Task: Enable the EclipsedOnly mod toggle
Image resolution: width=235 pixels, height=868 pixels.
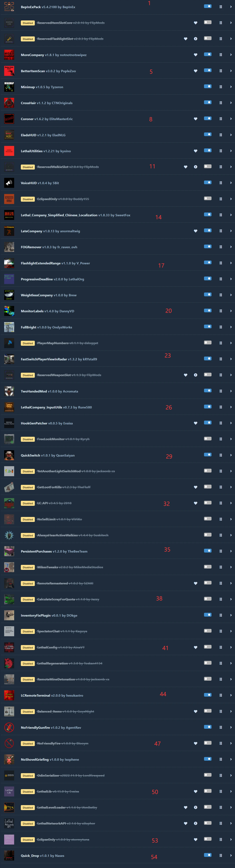Action: (208, 199)
